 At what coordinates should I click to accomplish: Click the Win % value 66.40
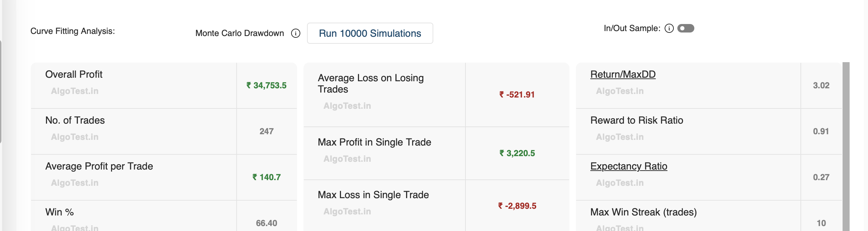pyautogui.click(x=266, y=223)
